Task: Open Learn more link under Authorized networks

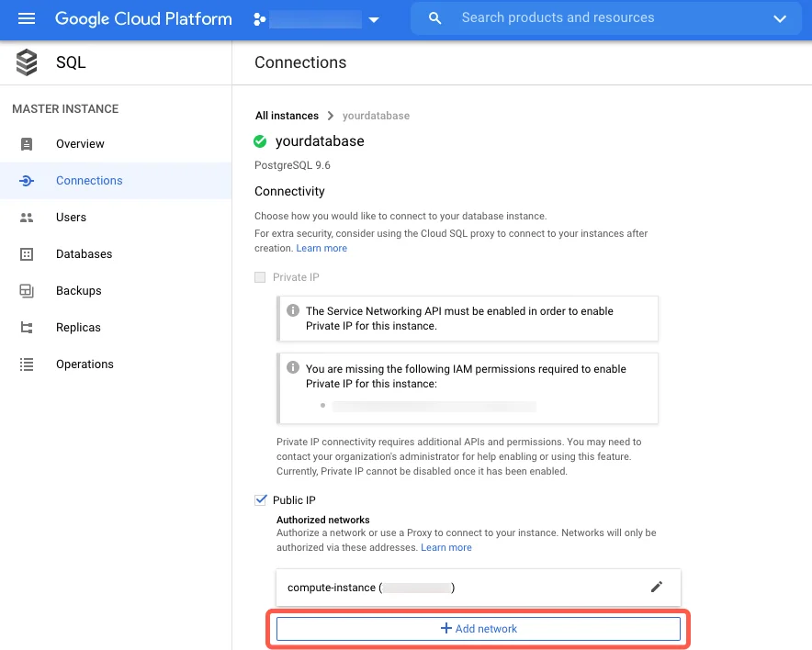Action: (445, 548)
